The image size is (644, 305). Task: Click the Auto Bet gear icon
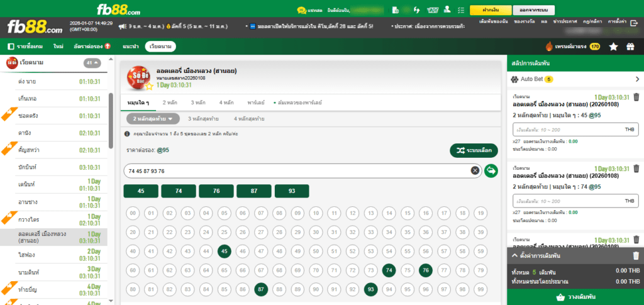coord(514,79)
